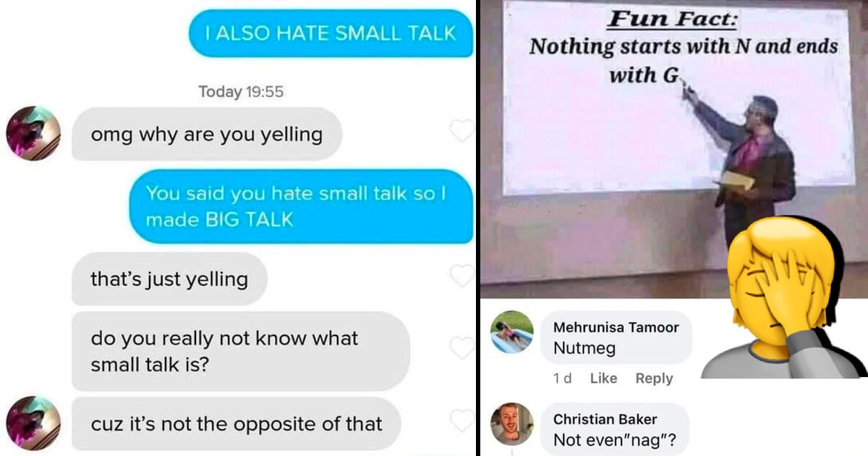Screen dimensions: 868x456
Task: Click the "1 d" comment timestamp
Action: coord(563,379)
